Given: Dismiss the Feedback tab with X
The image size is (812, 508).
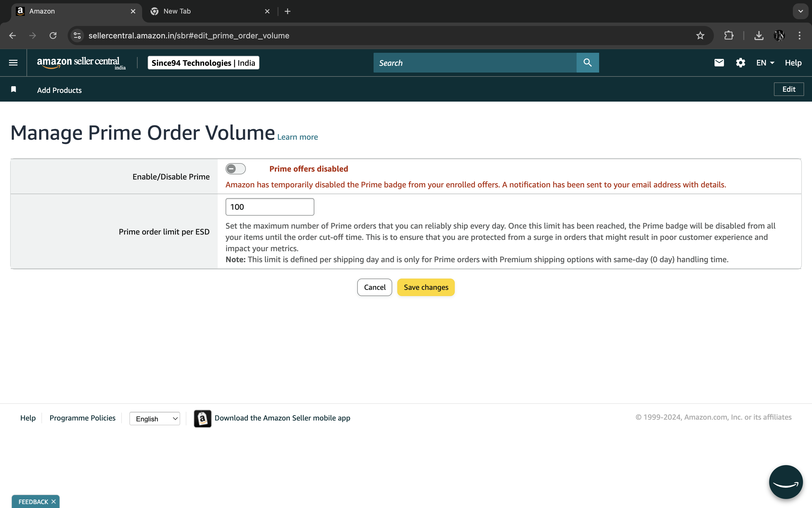Looking at the screenshot, I should pyautogui.click(x=53, y=501).
